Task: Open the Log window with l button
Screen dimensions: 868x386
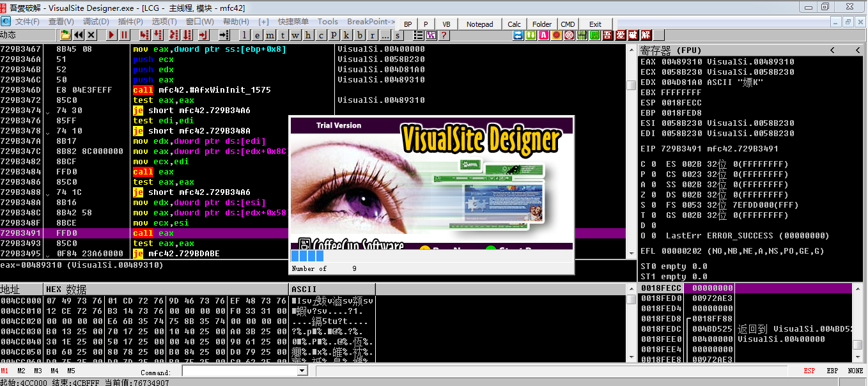Action: pyautogui.click(x=244, y=35)
